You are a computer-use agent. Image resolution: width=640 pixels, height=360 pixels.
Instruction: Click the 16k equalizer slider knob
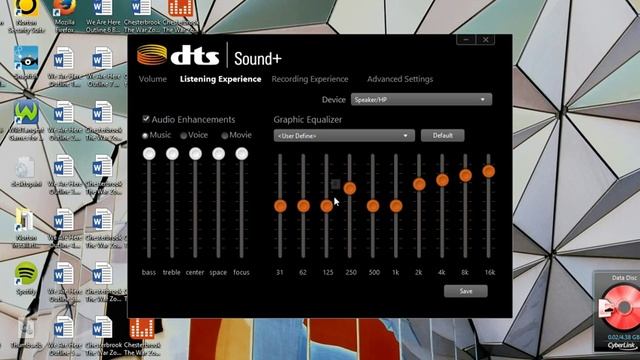pos(489,171)
